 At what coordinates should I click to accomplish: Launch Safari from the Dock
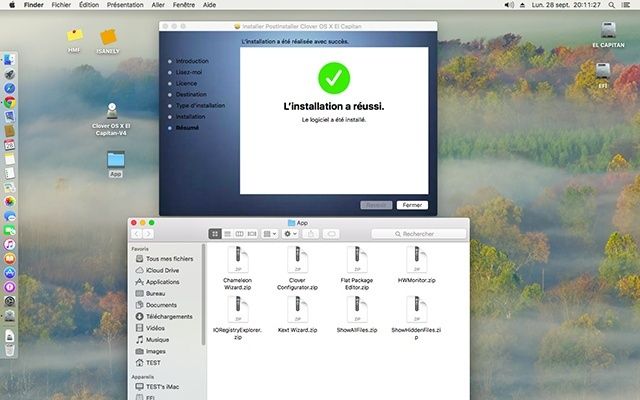(9, 88)
